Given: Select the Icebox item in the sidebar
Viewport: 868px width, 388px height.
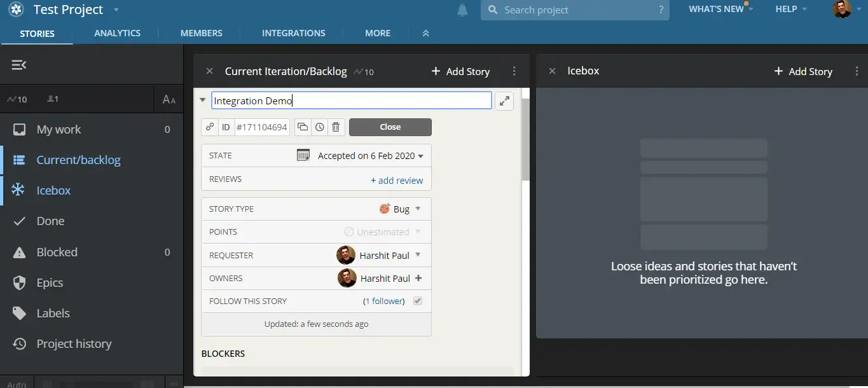Looking at the screenshot, I should coord(53,190).
